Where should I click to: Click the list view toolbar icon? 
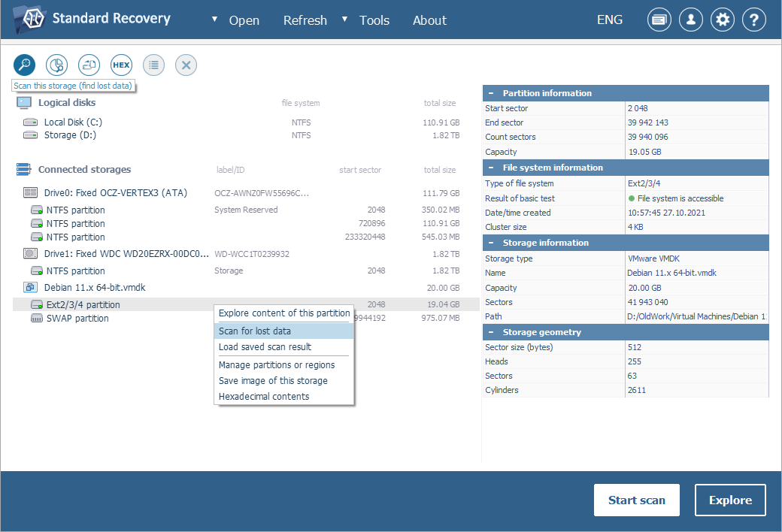point(153,65)
